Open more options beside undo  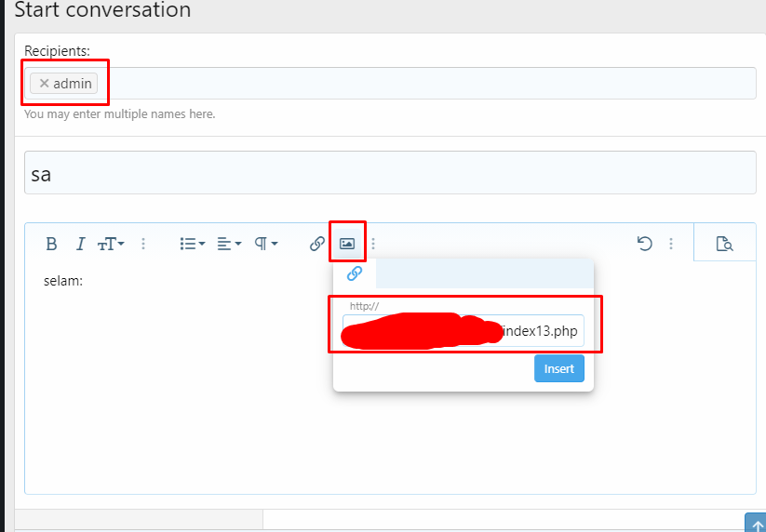[x=671, y=244]
